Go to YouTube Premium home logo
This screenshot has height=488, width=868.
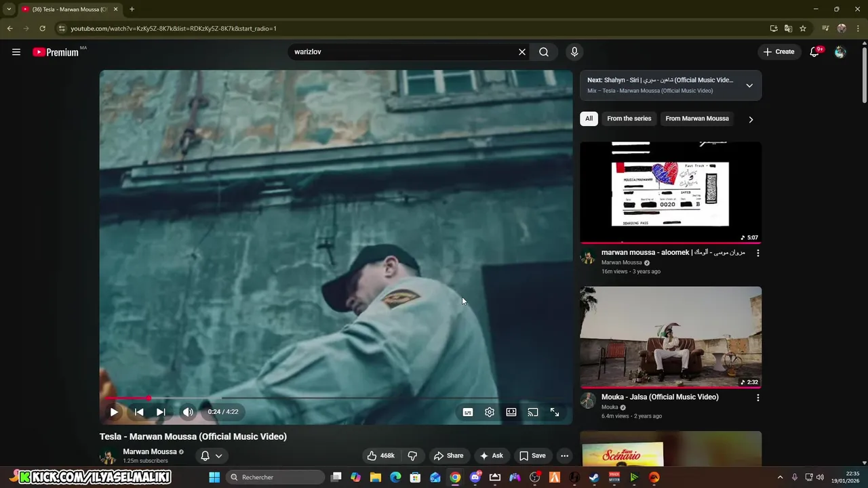56,52
